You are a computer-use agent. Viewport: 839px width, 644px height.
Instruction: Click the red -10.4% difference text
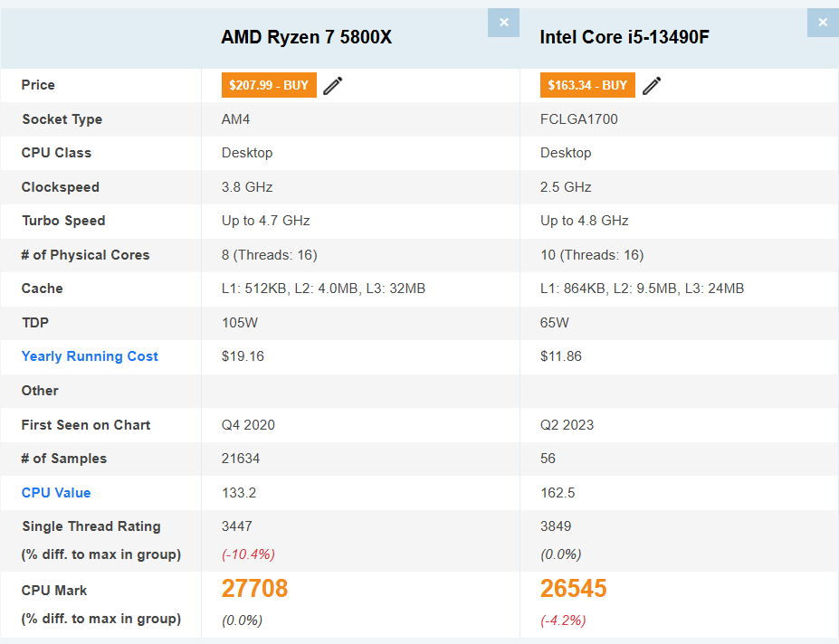[x=248, y=554]
